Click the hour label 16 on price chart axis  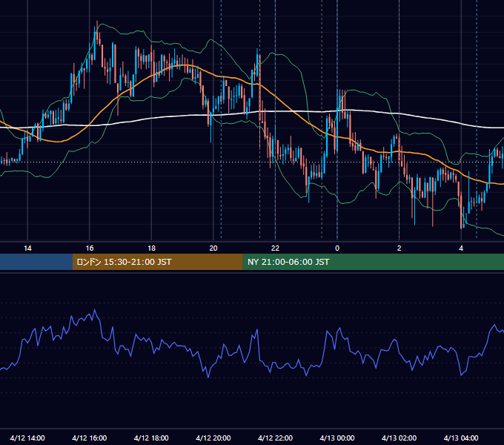90,248
